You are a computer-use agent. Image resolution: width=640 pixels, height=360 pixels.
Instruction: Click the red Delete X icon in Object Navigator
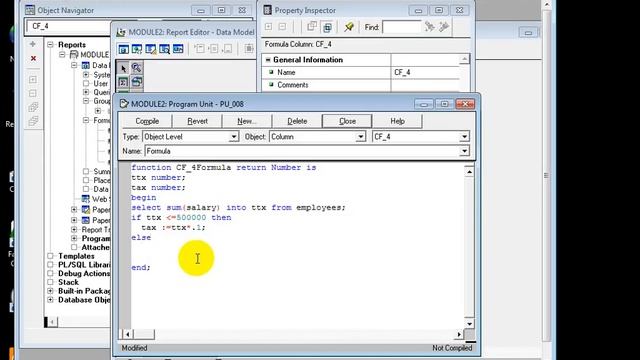pyautogui.click(x=33, y=58)
